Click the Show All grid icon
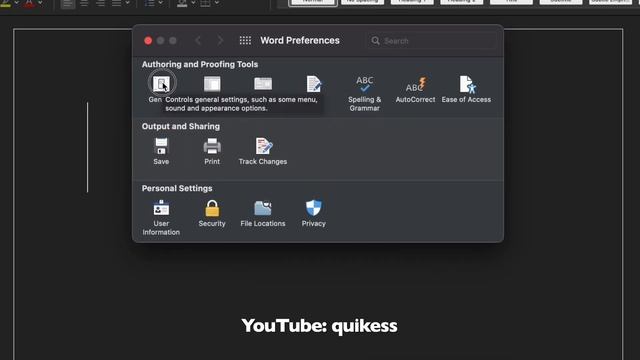Image resolution: width=640 pixels, height=360 pixels. pos(245,40)
